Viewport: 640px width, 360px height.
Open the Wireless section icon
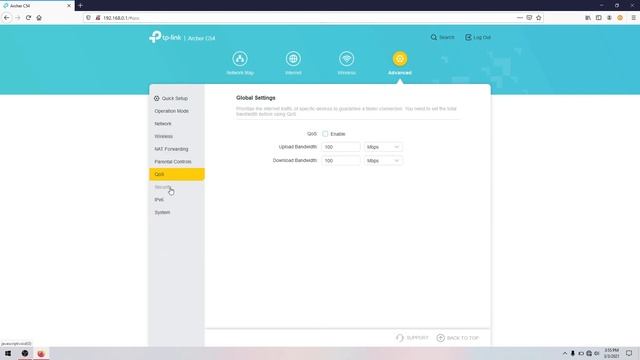[x=347, y=59]
